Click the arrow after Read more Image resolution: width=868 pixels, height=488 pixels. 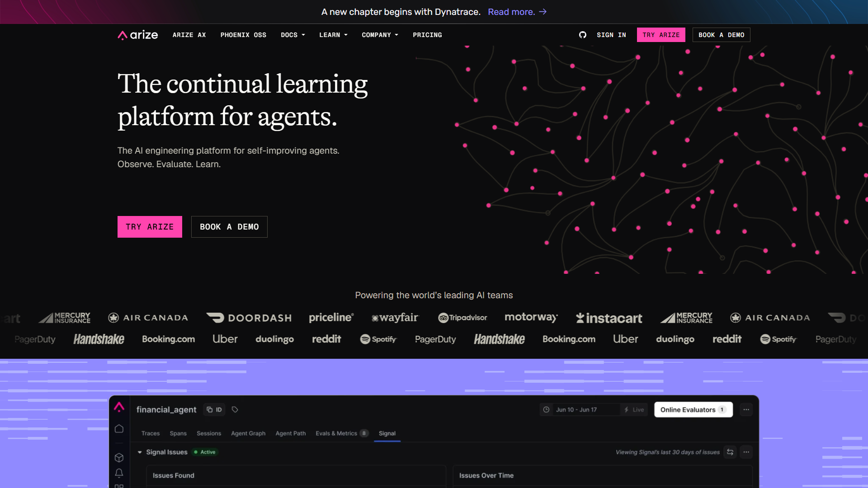[543, 12]
